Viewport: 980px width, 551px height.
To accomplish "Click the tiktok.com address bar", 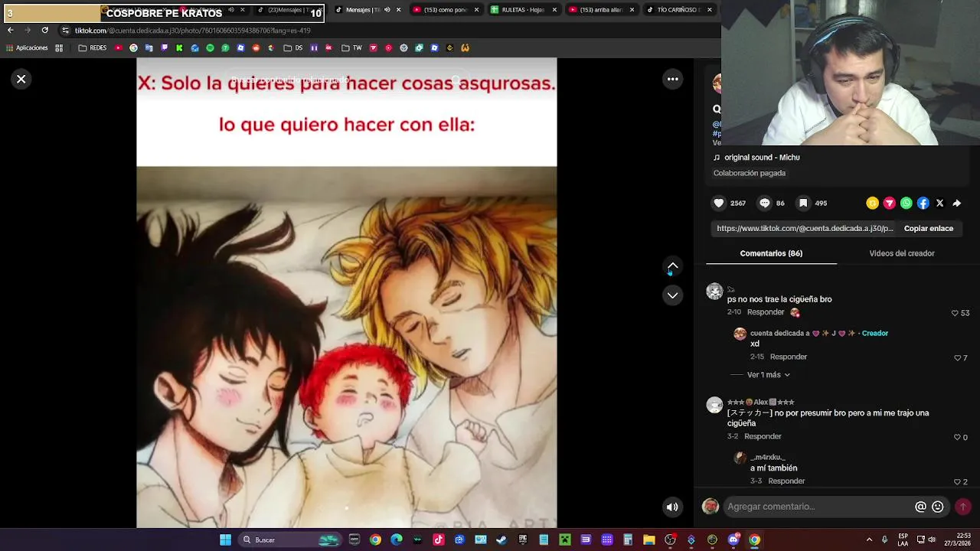I will point(383,31).
